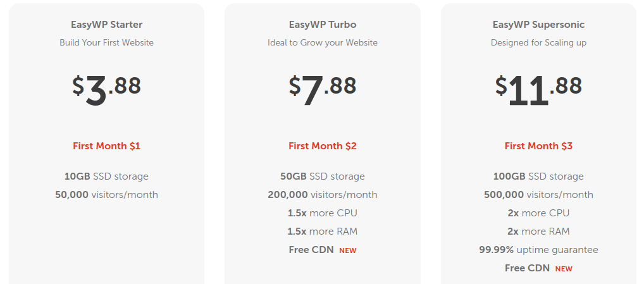The width and height of the screenshot is (644, 284).
Task: Click 50GB SSD storage feature
Action: coord(323,176)
